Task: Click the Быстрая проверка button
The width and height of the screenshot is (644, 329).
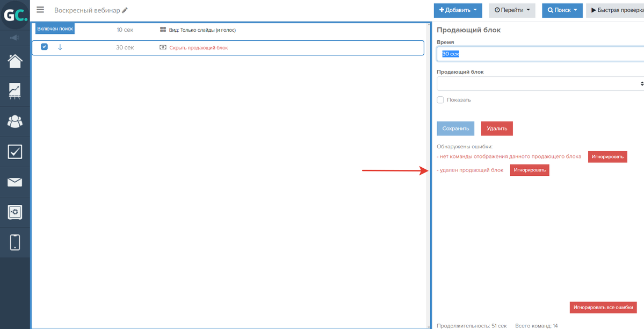Action: click(x=615, y=10)
